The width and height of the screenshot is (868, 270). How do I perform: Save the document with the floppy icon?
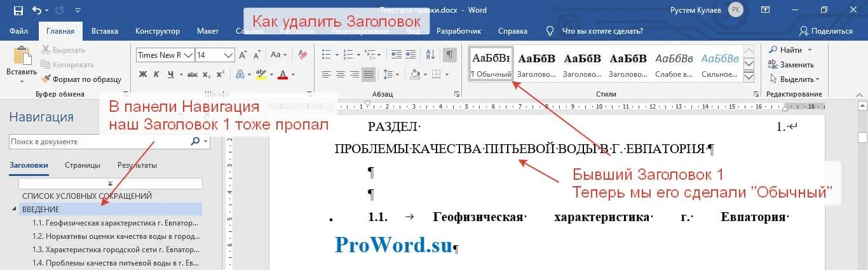tap(18, 10)
